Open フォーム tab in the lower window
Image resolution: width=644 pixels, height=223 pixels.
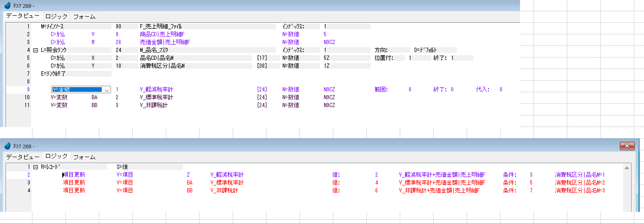pyautogui.click(x=84, y=157)
